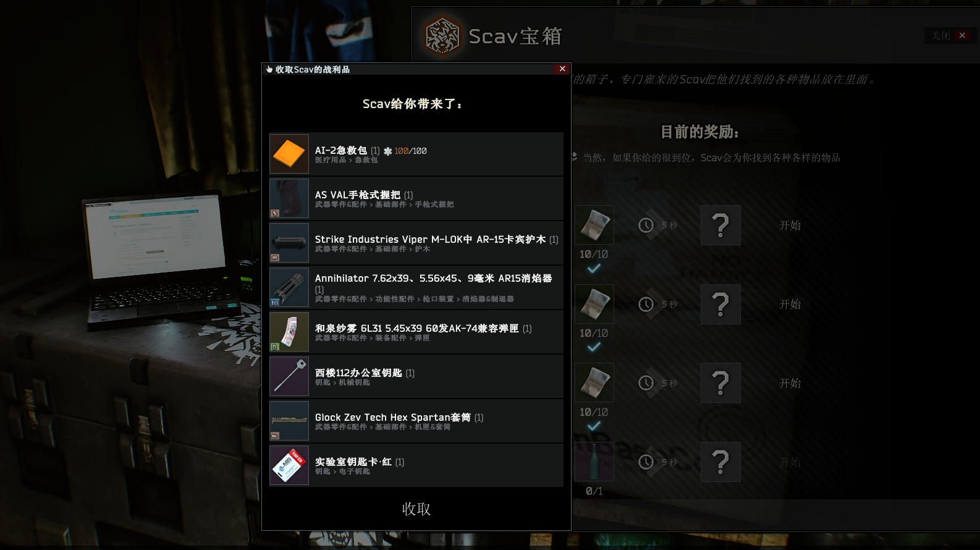This screenshot has height=550, width=980.
Task: Select the AS VAL pistol grip icon
Action: click(x=289, y=198)
